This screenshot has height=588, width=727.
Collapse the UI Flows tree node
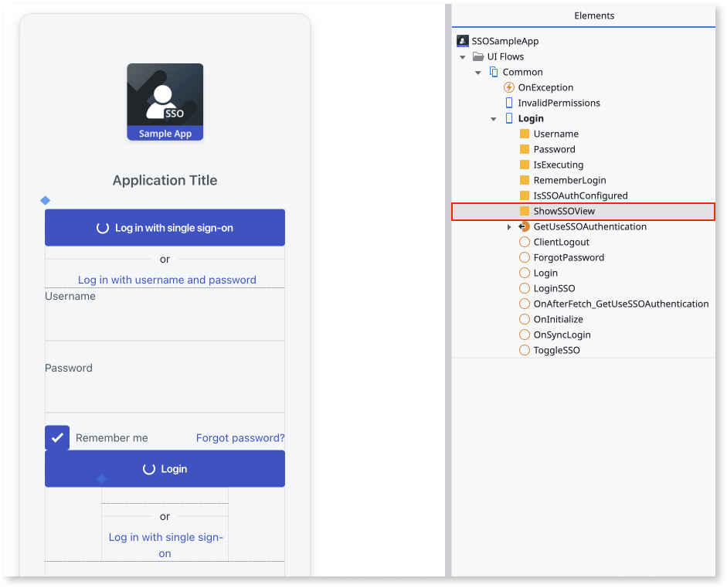[463, 56]
